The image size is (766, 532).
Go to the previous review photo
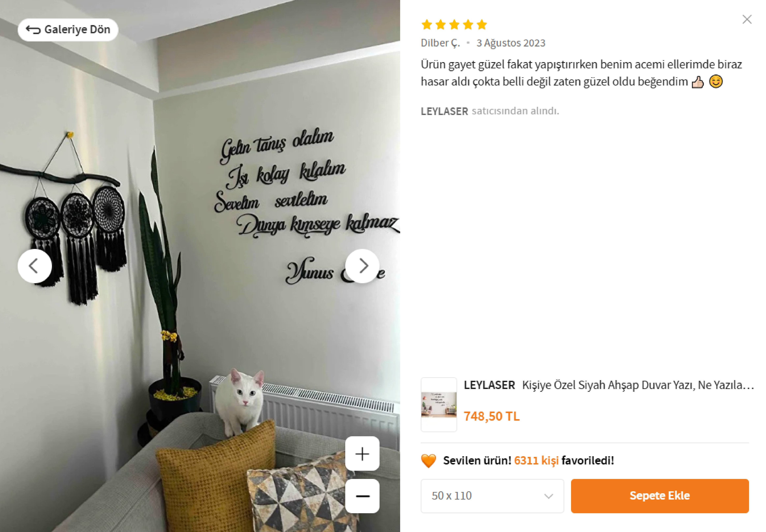click(x=34, y=266)
